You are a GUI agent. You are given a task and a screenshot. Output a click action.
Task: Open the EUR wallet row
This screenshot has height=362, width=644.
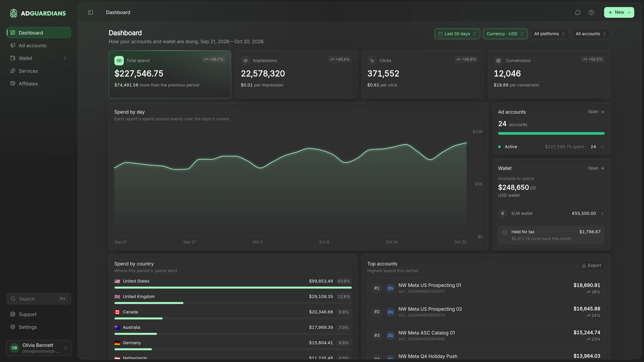pos(551,213)
